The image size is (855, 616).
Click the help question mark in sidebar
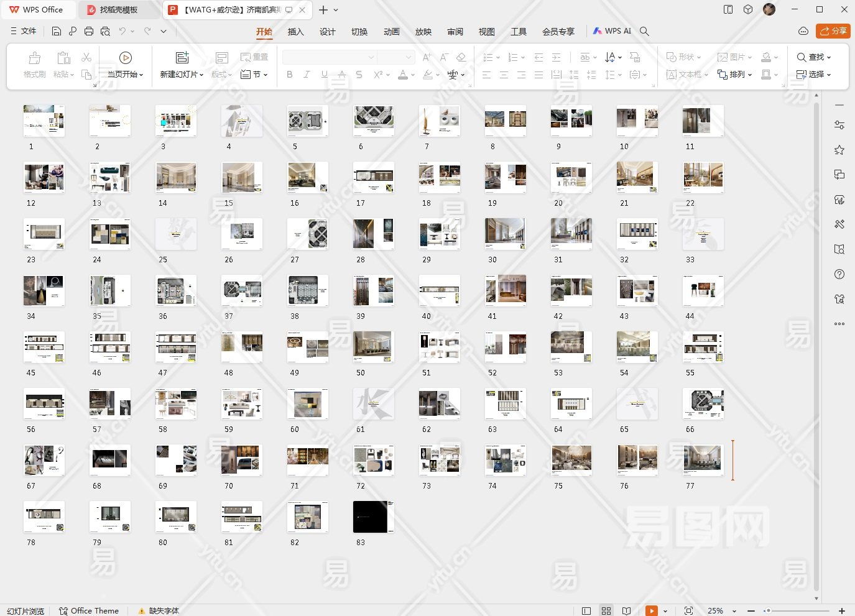click(x=839, y=275)
